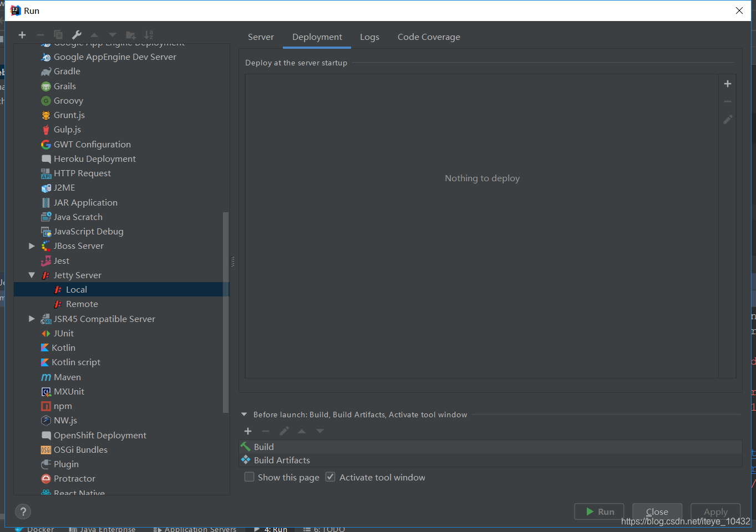Screen dimensions: 756x532
Task: Open the Code Coverage tab
Action: click(x=429, y=37)
